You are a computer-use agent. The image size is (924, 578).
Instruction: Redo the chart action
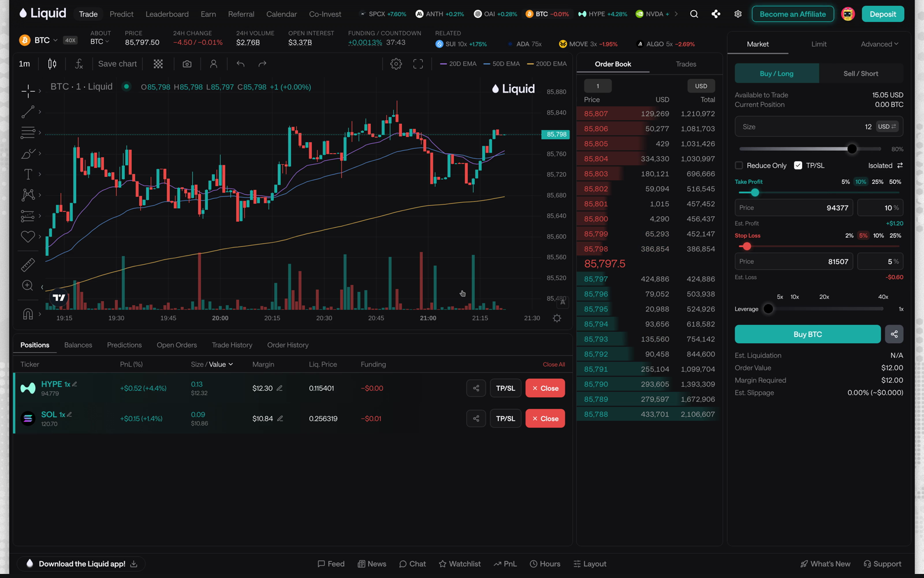(262, 64)
